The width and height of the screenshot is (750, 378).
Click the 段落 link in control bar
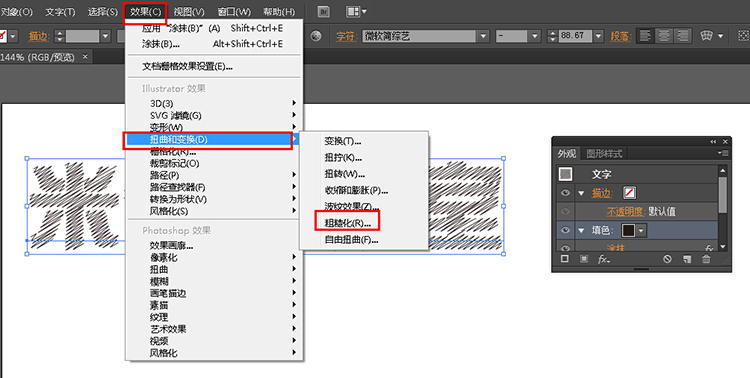point(621,36)
